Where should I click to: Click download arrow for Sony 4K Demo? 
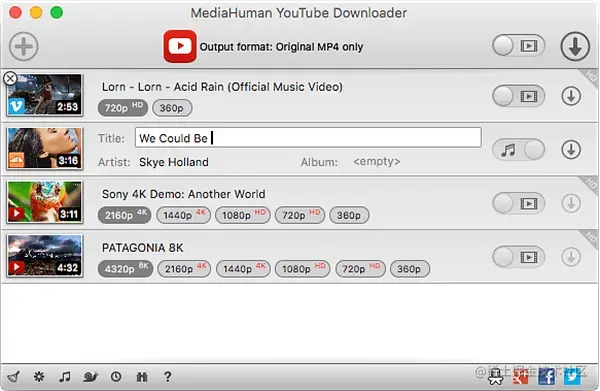[x=571, y=203]
